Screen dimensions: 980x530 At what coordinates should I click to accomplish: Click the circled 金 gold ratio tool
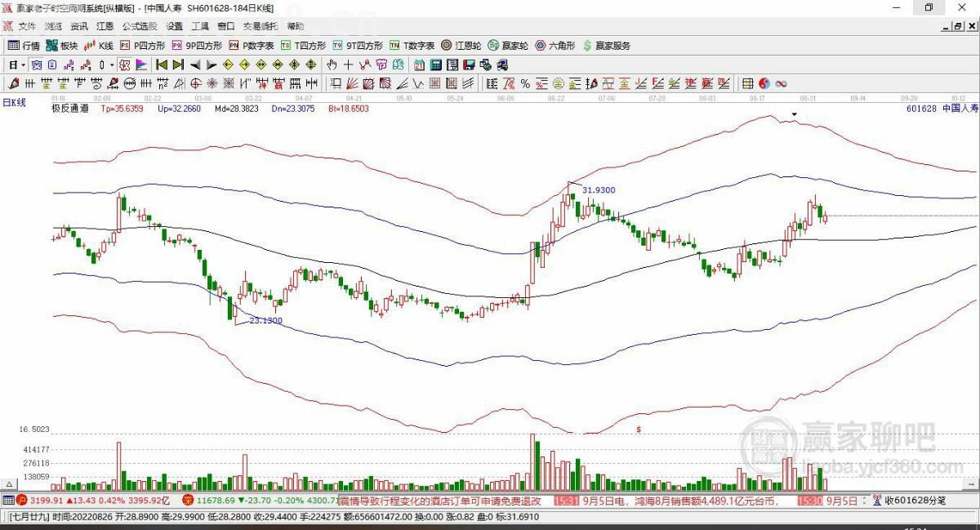[559, 83]
